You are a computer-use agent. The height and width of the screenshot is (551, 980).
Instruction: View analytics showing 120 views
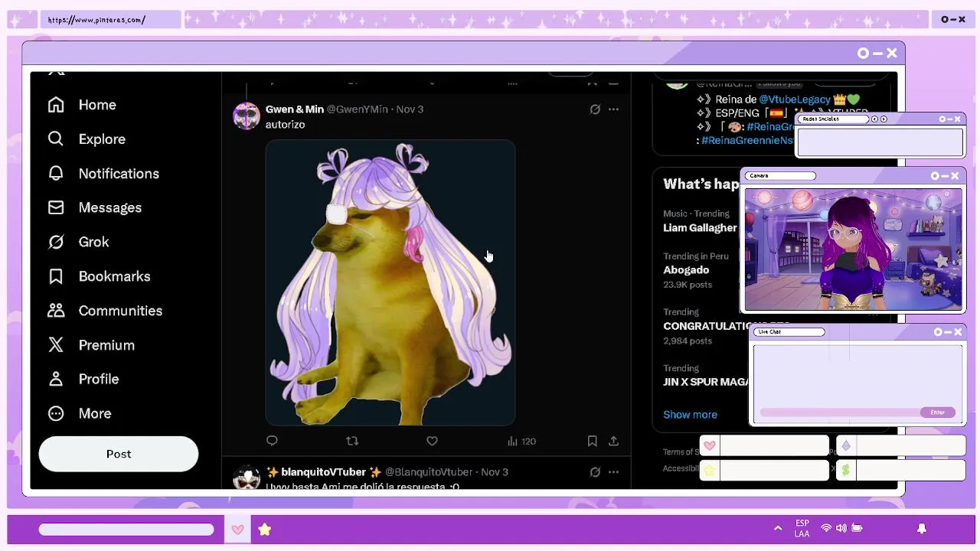tap(521, 441)
